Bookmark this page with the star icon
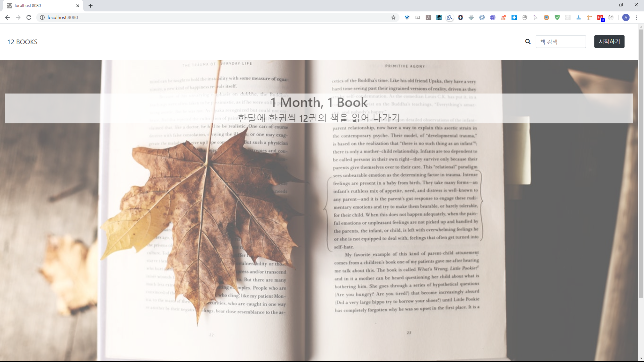 point(393,17)
